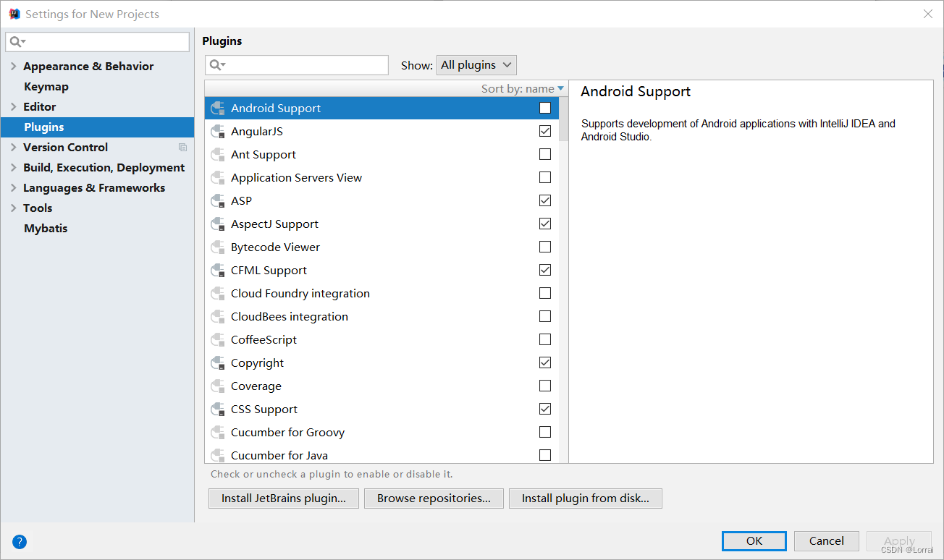Click the Cucumber for Java plugin icon
The image size is (944, 560).
[x=217, y=456]
